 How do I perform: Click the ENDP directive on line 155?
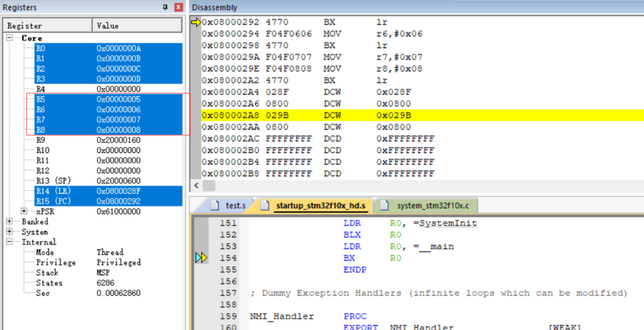(x=355, y=270)
